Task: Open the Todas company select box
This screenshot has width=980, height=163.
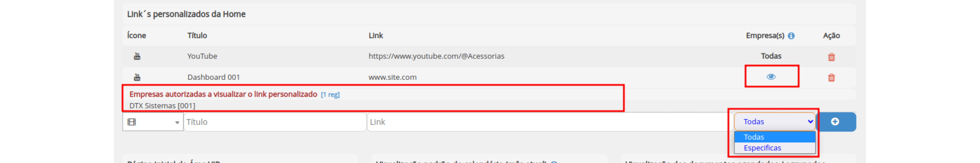Action: coord(775,122)
